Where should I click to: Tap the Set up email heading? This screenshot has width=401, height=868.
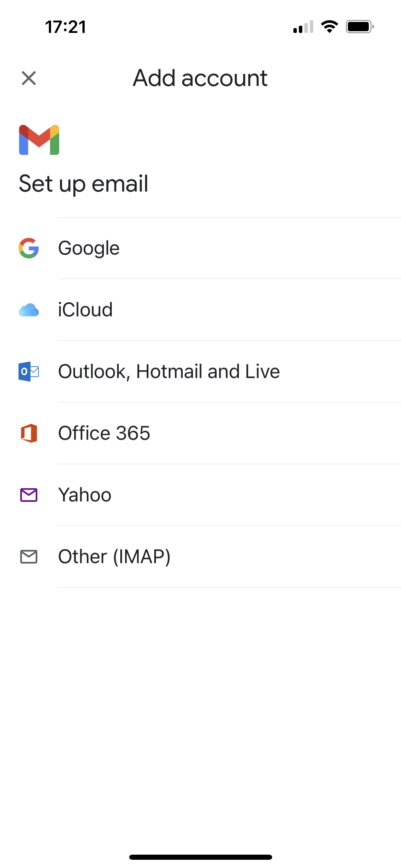point(84,184)
